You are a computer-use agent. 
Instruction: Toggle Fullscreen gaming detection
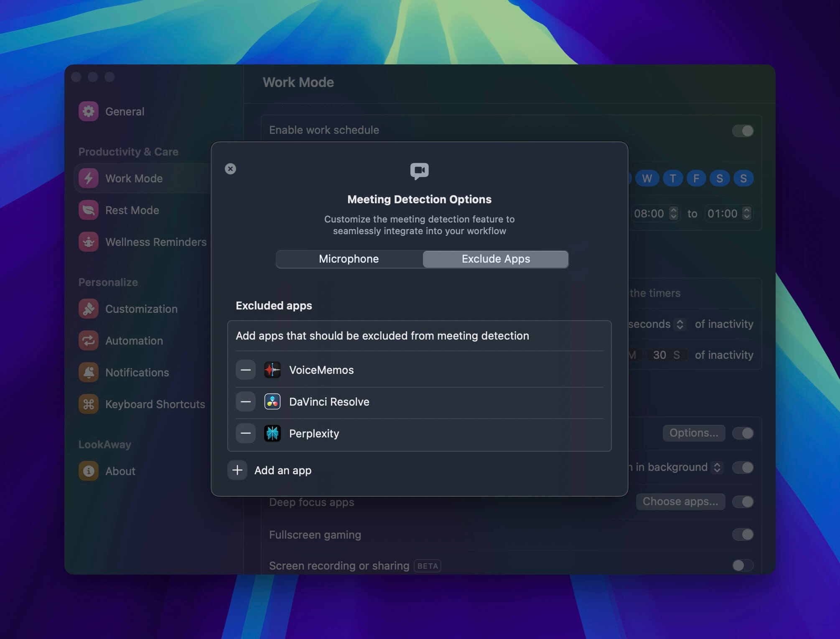[x=743, y=534]
